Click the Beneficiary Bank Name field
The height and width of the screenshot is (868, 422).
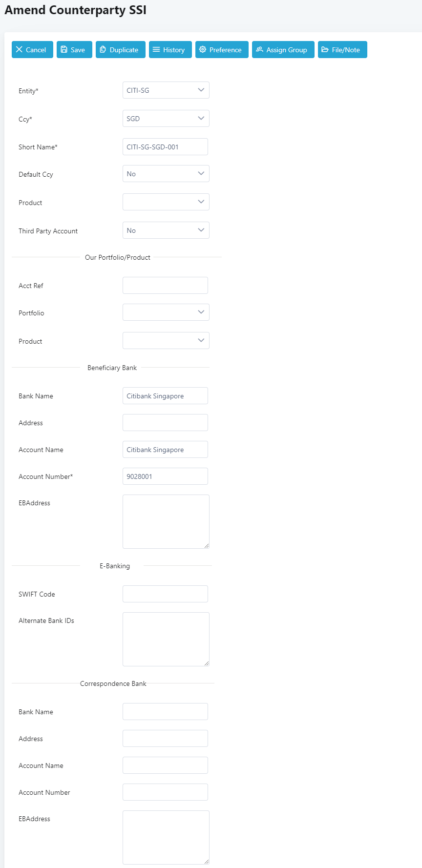165,396
